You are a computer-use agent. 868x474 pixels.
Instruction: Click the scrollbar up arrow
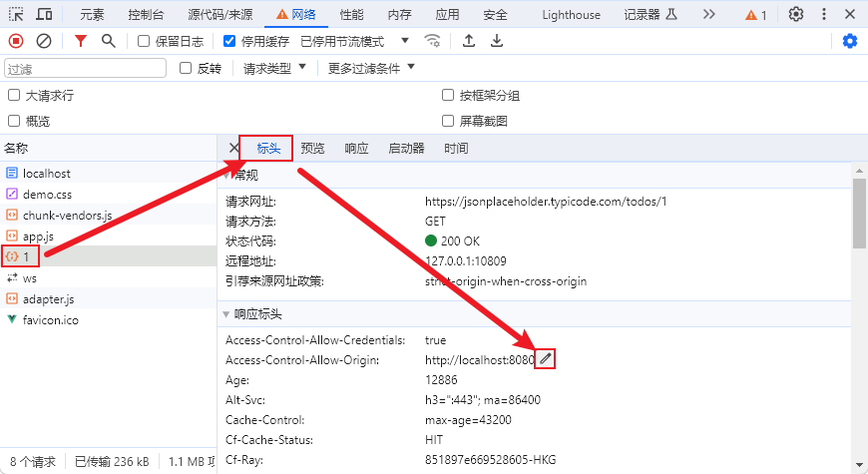tap(859, 170)
